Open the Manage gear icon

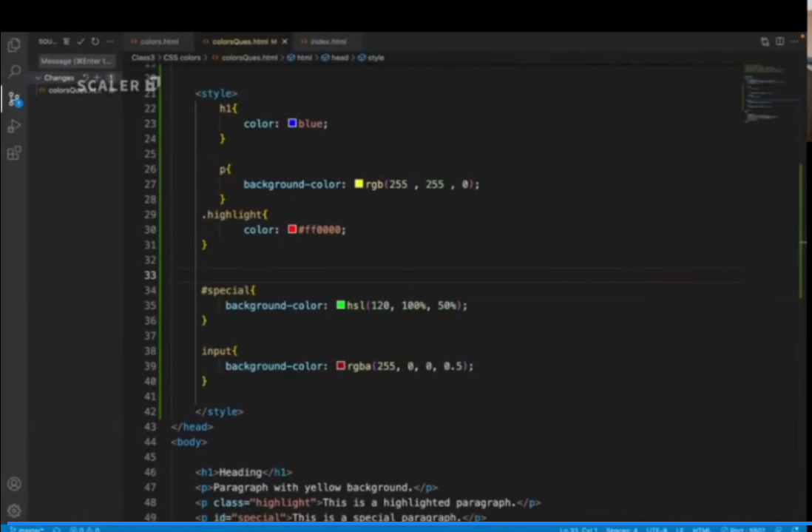pyautogui.click(x=13, y=511)
